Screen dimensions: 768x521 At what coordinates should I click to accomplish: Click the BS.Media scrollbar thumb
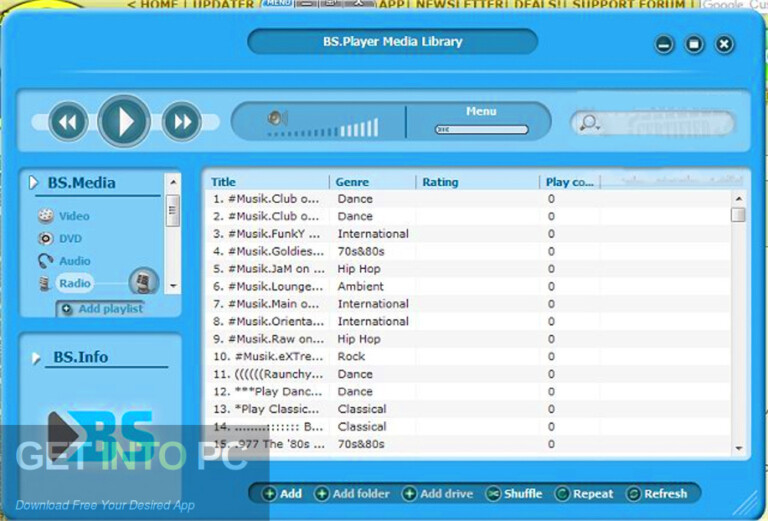pos(172,211)
